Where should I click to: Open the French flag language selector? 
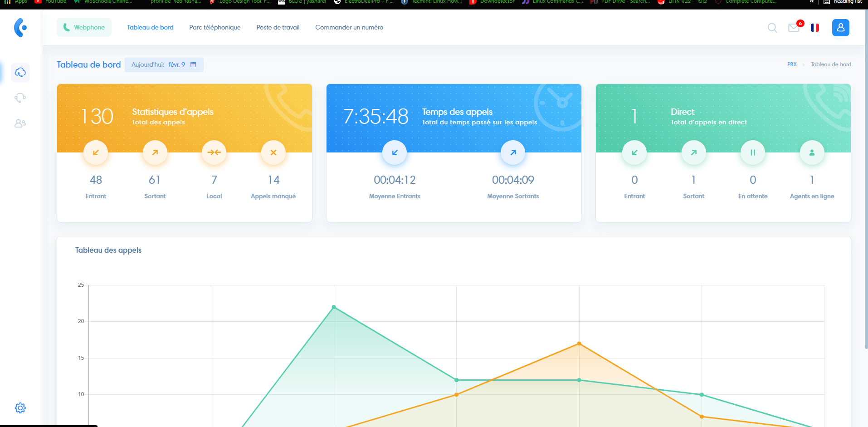(x=815, y=28)
